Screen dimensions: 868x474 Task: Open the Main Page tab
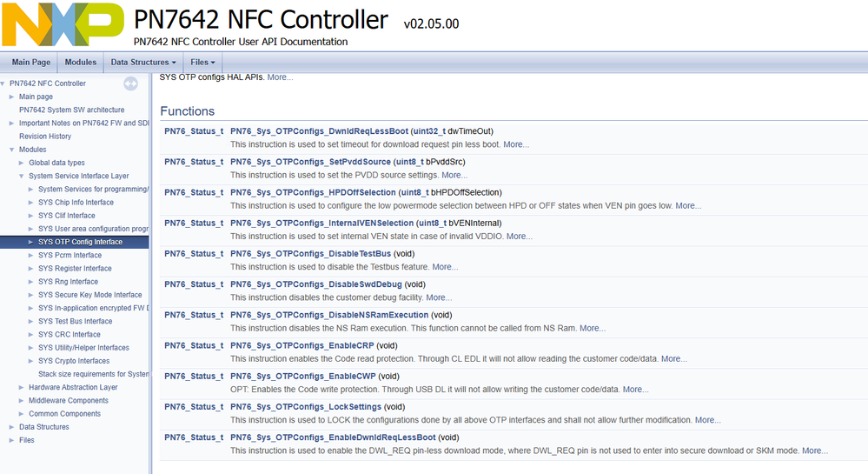coord(31,62)
